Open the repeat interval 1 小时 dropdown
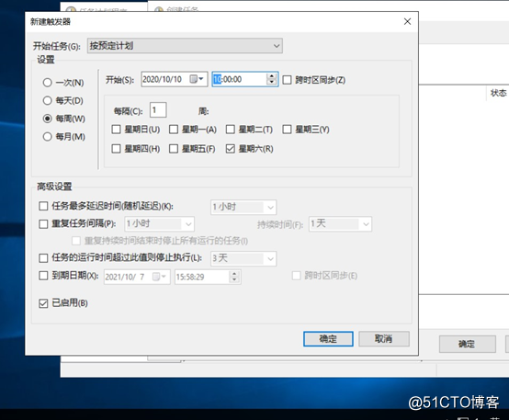 point(159,224)
